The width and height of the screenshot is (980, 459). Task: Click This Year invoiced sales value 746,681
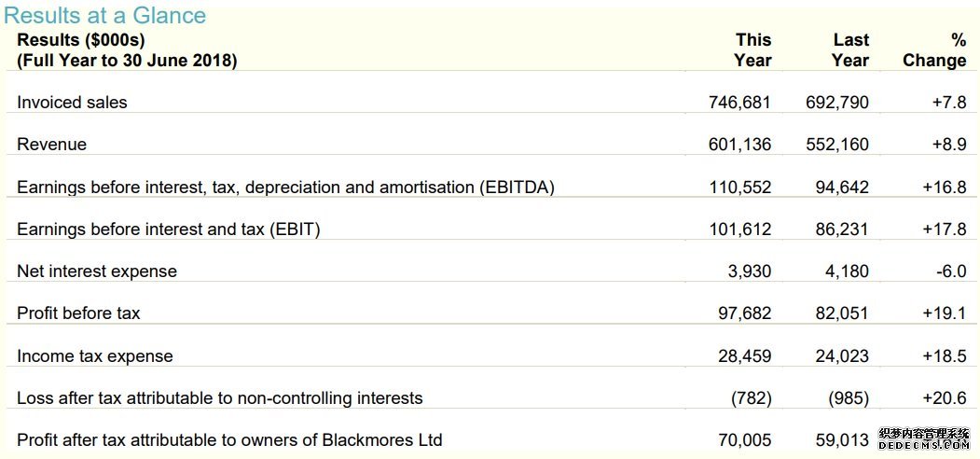740,103
